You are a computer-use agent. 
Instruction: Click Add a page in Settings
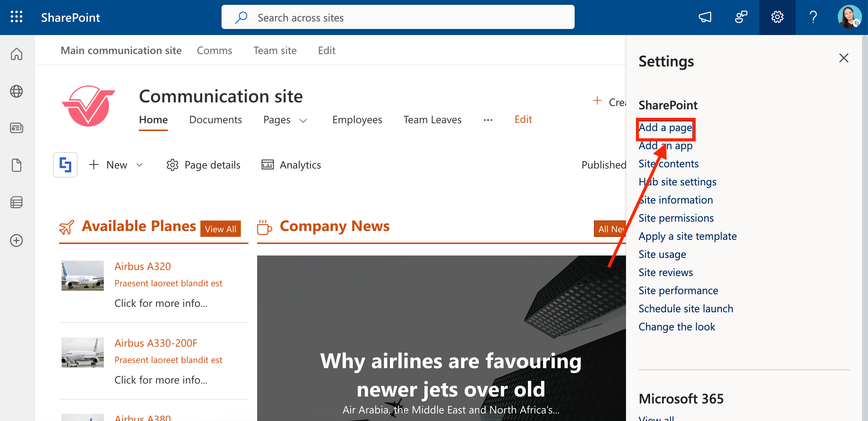[665, 128]
